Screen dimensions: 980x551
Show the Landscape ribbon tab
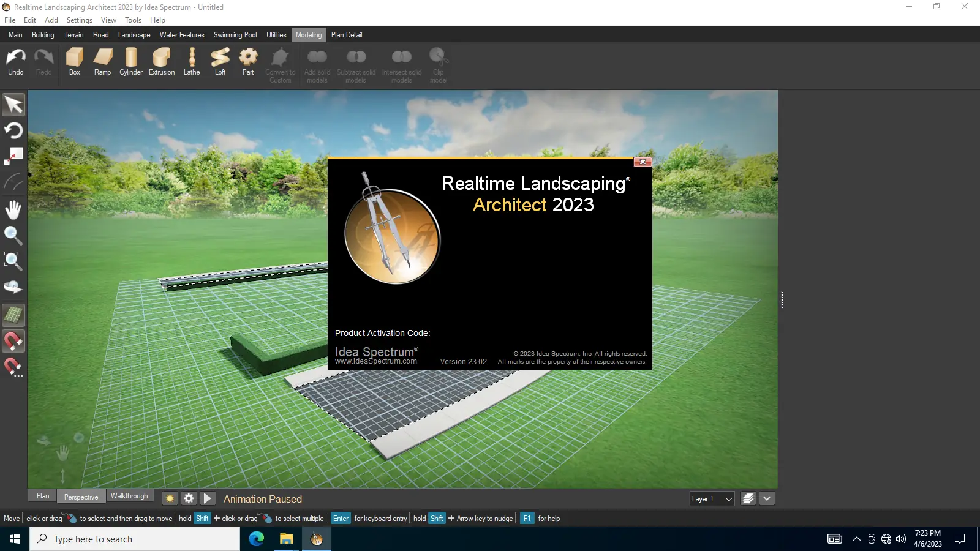134,35
